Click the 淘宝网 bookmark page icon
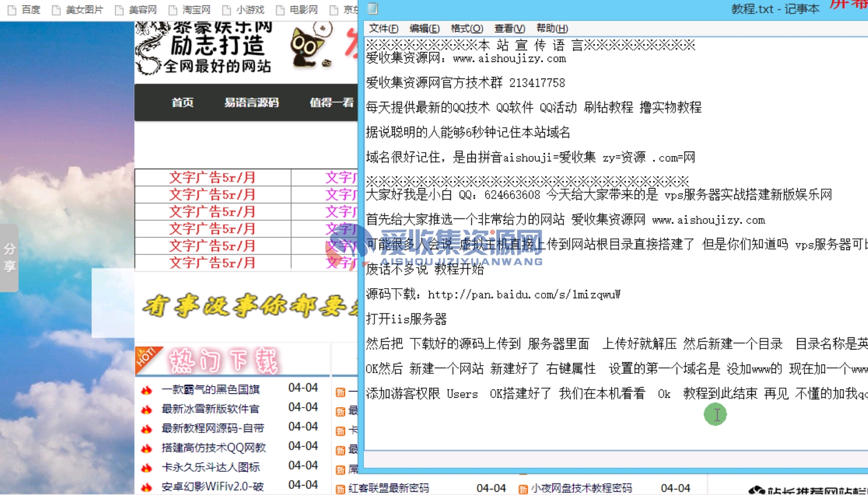The height and width of the screenshot is (495, 868). pos(173,10)
